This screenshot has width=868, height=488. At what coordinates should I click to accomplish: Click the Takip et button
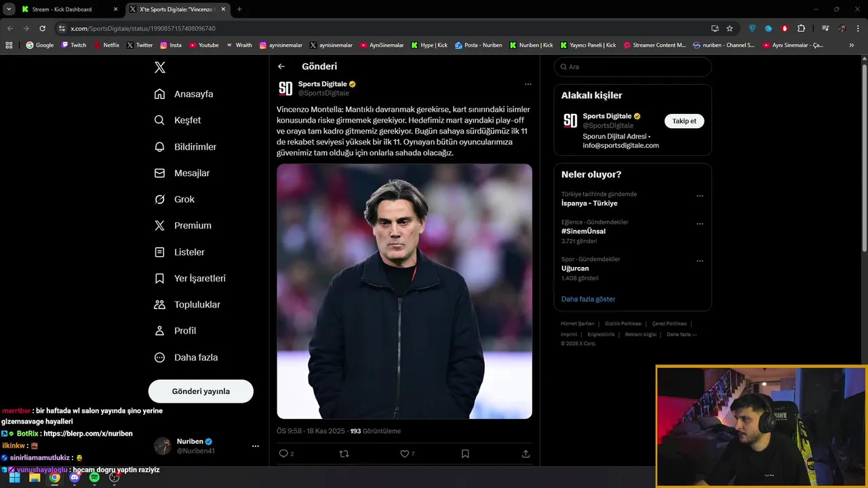684,121
